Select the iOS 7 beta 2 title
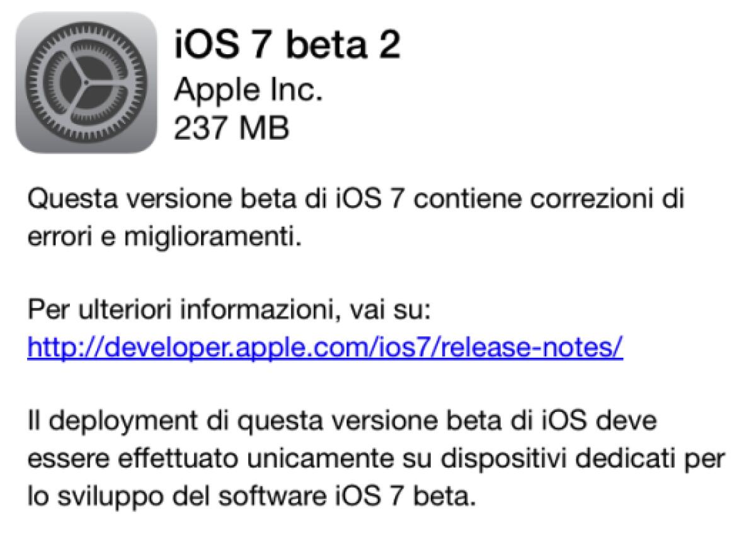The height and width of the screenshot is (536, 756). (287, 44)
